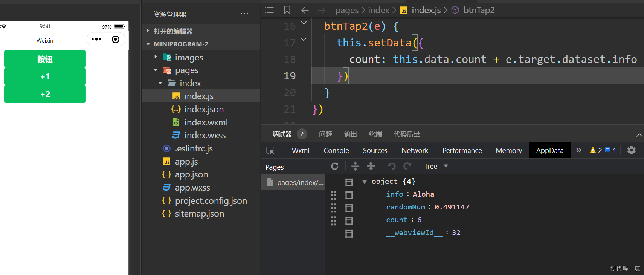Tap the green 按钮 button in simulator

click(45, 59)
